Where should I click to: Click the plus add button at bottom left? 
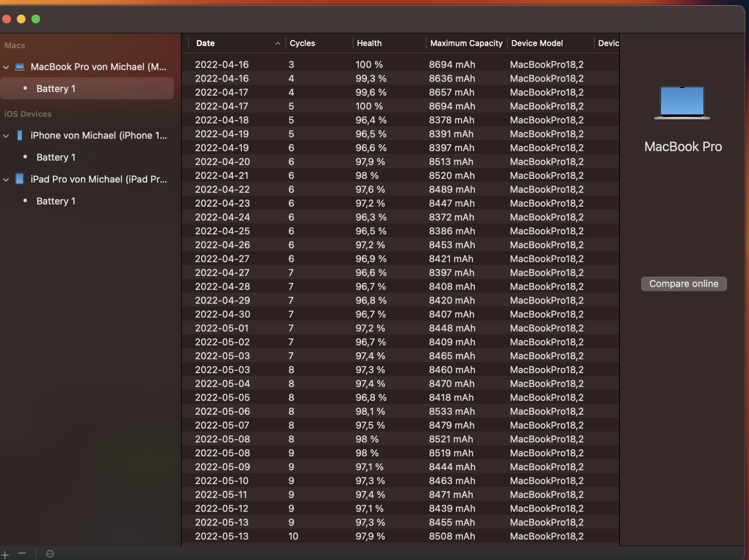point(5,554)
